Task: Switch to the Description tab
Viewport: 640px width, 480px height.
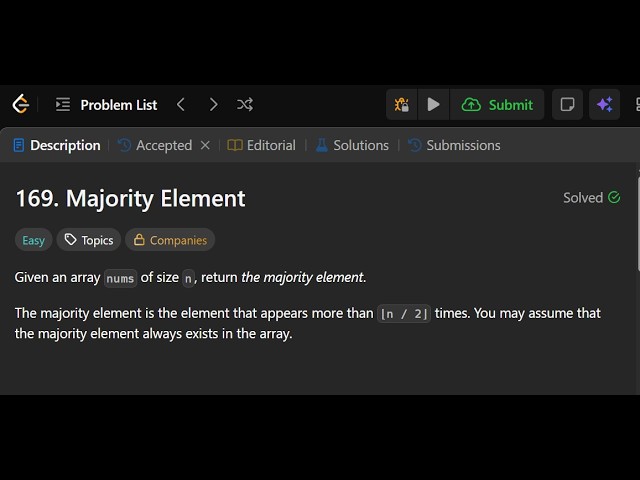Action: [x=57, y=145]
